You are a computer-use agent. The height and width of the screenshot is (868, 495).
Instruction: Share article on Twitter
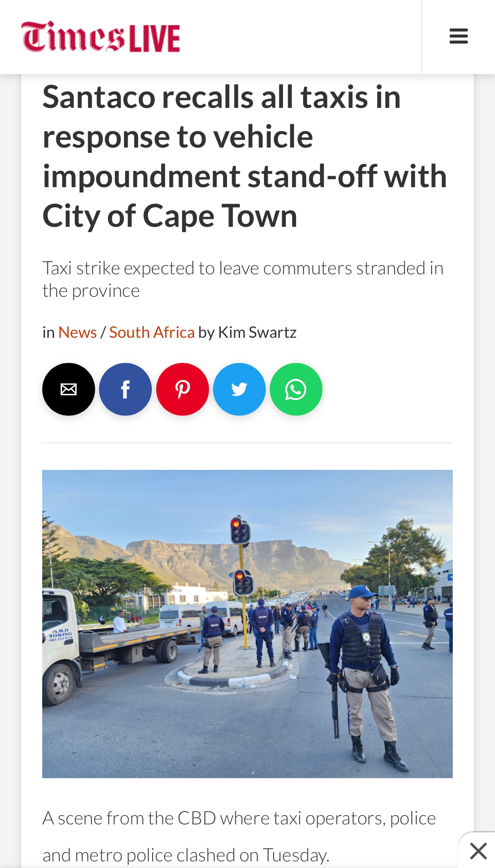point(239,389)
